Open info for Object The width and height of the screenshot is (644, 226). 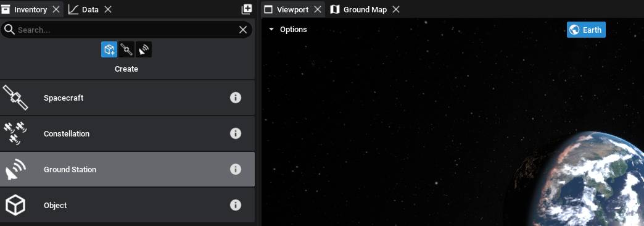pyautogui.click(x=236, y=205)
